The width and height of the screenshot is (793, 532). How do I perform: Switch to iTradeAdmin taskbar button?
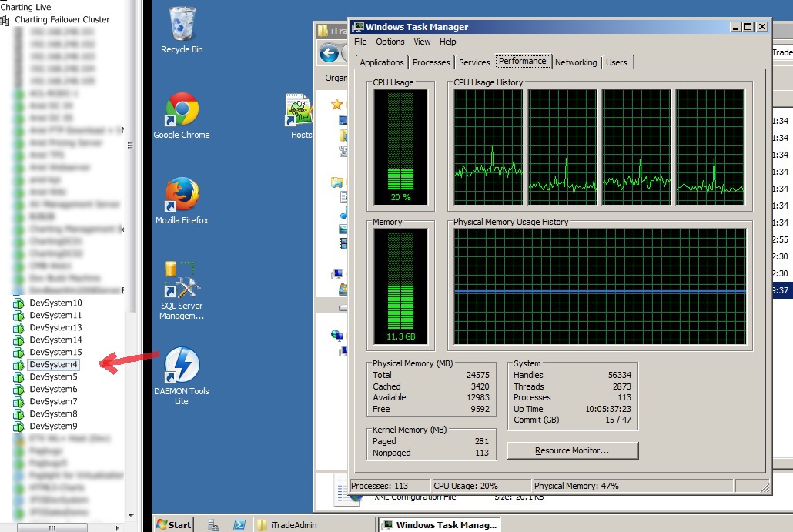coord(314,525)
